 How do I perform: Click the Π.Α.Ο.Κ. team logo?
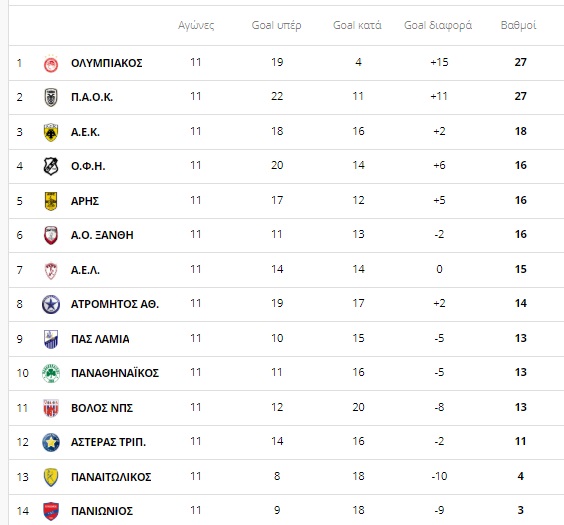point(51,97)
